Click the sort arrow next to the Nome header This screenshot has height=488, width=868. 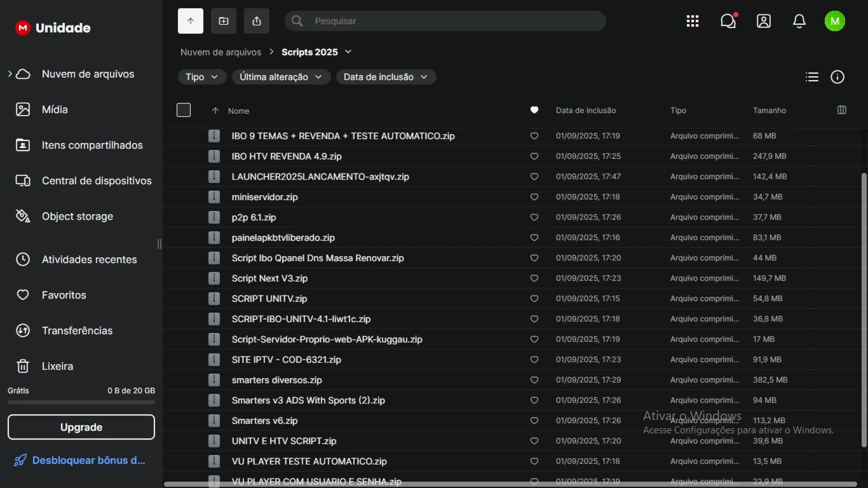pyautogui.click(x=215, y=111)
